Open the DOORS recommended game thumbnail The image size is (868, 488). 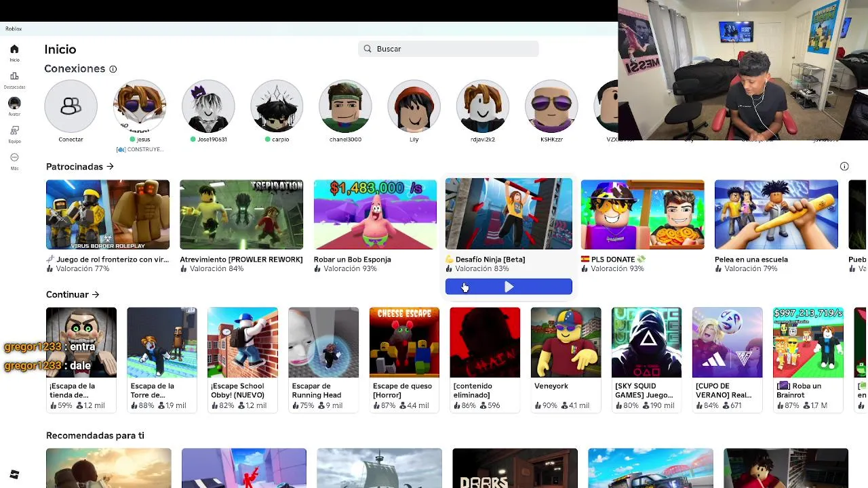click(x=515, y=468)
